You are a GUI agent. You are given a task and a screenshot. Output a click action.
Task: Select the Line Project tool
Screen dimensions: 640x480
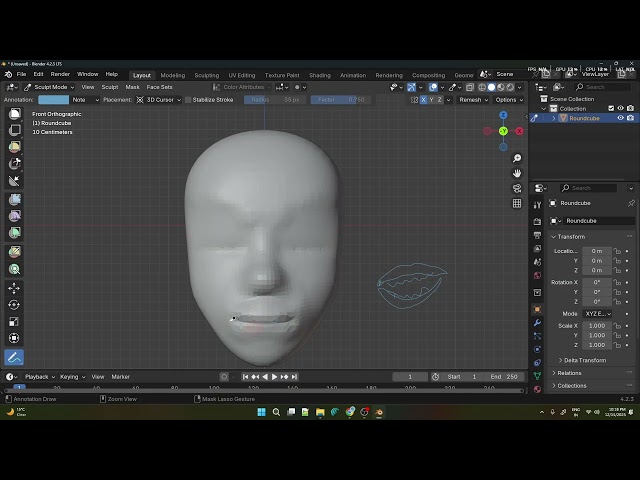pyautogui.click(x=15, y=180)
